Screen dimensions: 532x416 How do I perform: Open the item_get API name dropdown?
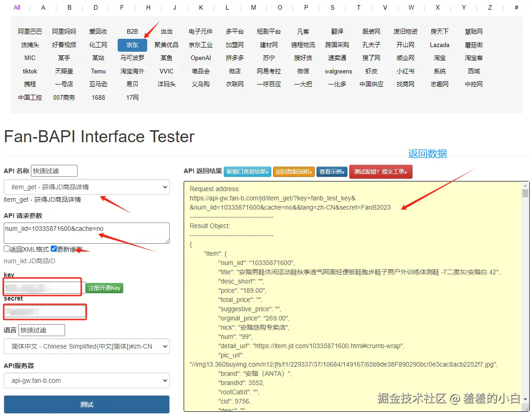click(87, 187)
